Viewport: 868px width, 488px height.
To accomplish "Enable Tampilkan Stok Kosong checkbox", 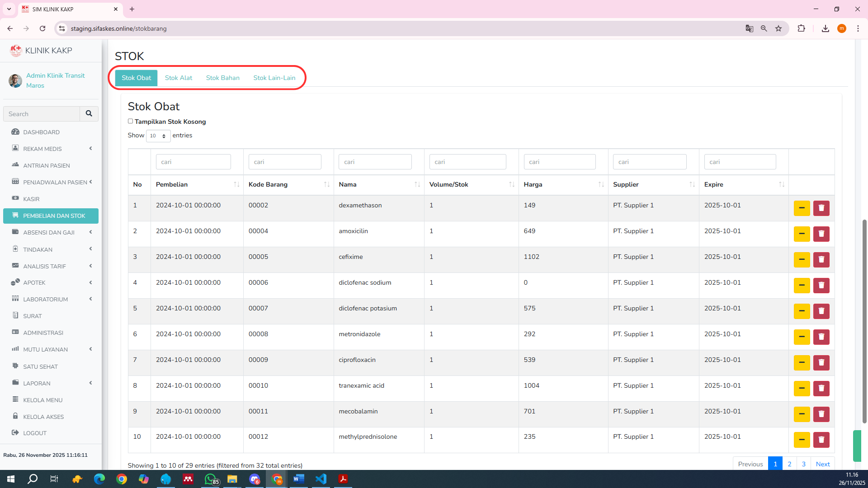I will pyautogui.click(x=130, y=121).
